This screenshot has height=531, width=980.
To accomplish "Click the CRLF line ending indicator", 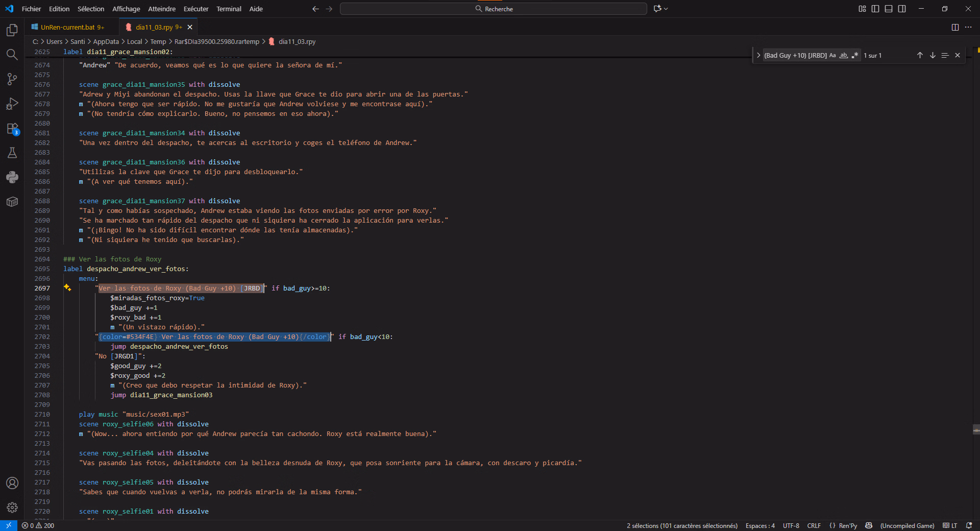I will click(x=814, y=526).
